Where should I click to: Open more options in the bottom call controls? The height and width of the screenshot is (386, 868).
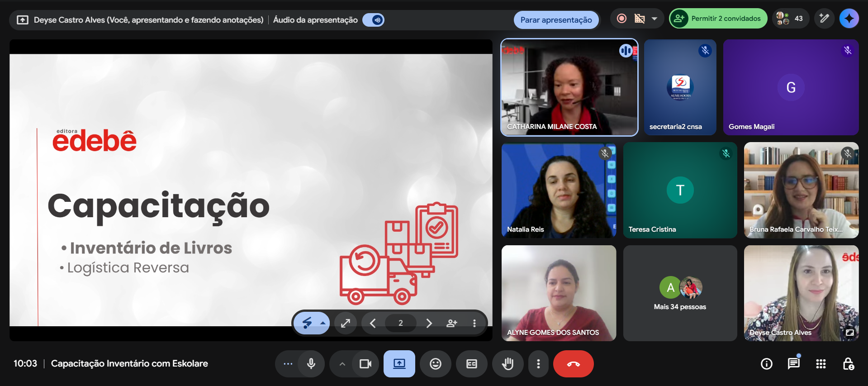(538, 364)
